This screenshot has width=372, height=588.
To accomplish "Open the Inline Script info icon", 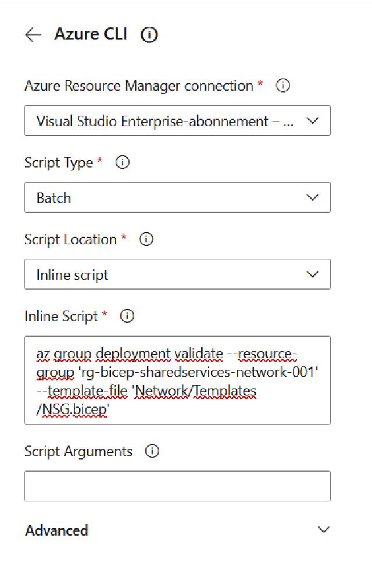I will point(127,316).
